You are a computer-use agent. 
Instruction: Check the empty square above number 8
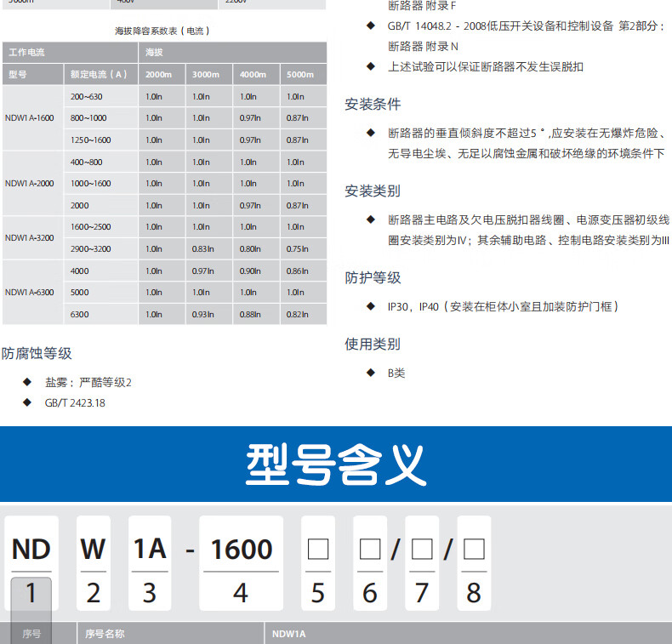(x=474, y=549)
